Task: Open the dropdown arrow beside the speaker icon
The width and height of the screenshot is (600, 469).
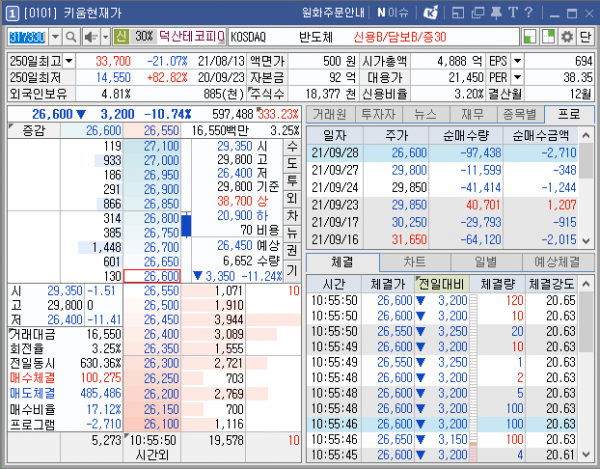Action: coord(105,37)
